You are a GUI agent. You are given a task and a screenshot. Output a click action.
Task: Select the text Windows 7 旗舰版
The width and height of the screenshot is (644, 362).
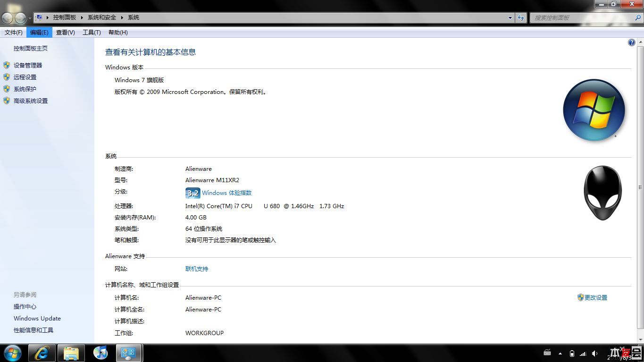click(139, 80)
